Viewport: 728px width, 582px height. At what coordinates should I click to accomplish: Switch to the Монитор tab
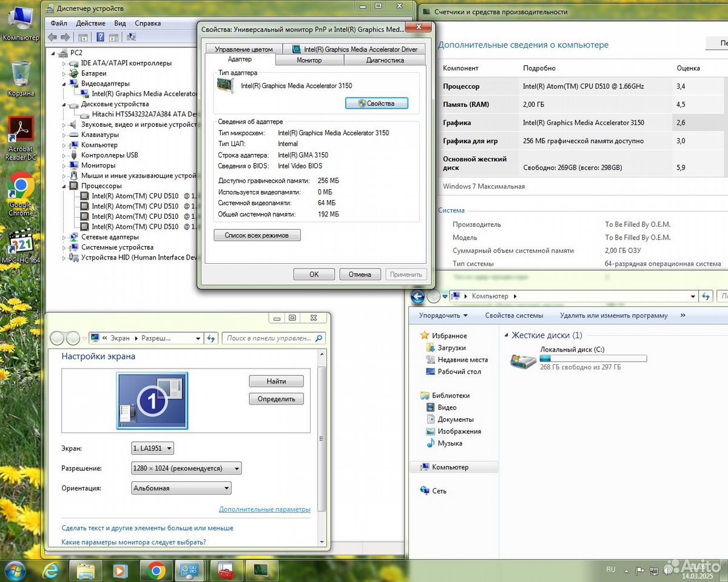309,60
